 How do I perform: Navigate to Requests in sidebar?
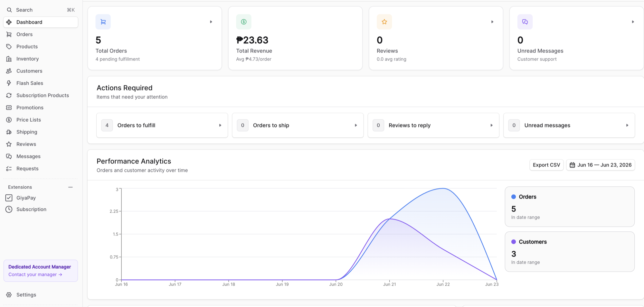pos(41,169)
